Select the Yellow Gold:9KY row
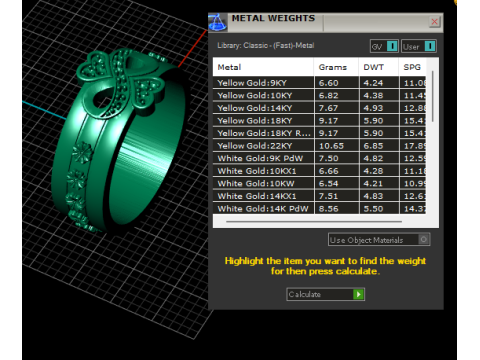Viewport: 480px width, 360px height. pos(319,83)
